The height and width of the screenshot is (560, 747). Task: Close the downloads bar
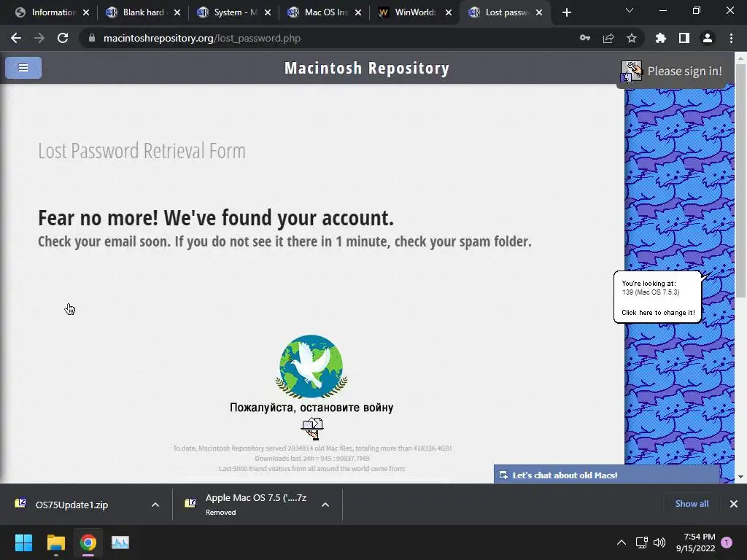pos(734,503)
